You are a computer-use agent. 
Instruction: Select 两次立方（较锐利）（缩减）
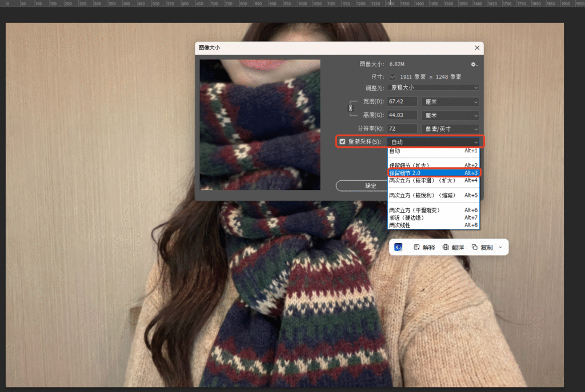[434, 195]
